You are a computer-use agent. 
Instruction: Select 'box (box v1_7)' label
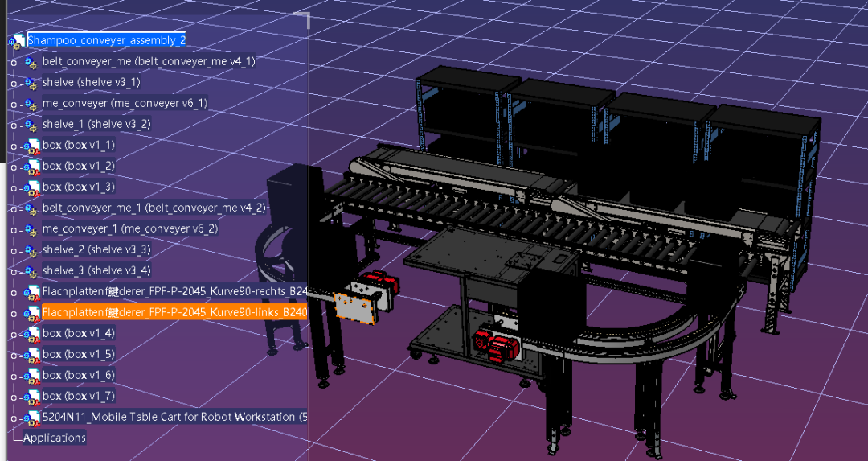coord(79,396)
